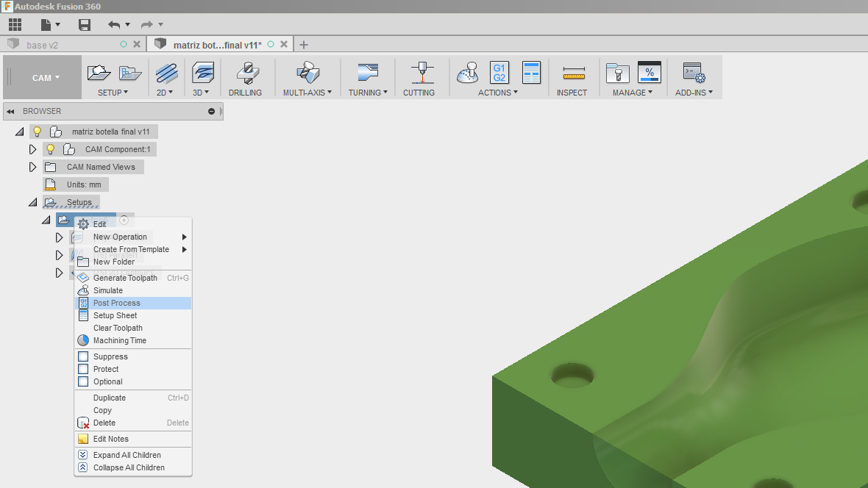Click the New Folder icon in Setup group
Screen dimensions: 868x488
click(x=130, y=73)
